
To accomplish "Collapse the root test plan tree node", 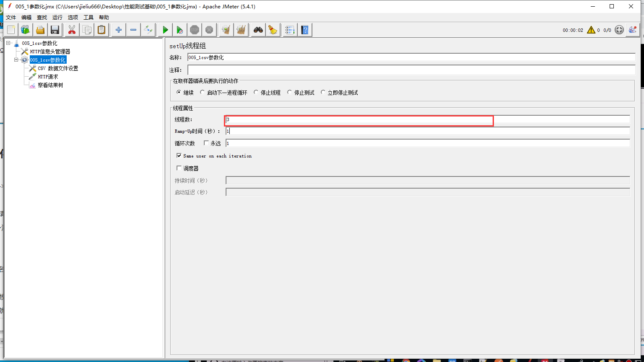I will pos(8,43).
